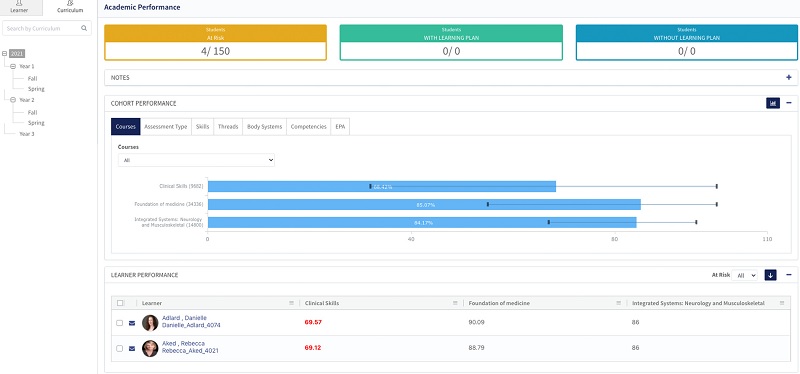The image size is (800, 374).
Task: Email Rebecca Aked via envelope icon
Action: 132,348
